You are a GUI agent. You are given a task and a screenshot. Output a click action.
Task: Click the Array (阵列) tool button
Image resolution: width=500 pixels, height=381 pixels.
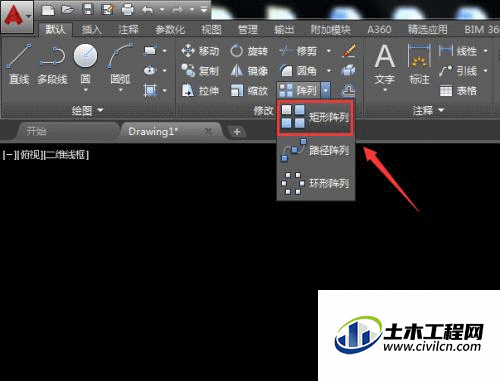[298, 90]
